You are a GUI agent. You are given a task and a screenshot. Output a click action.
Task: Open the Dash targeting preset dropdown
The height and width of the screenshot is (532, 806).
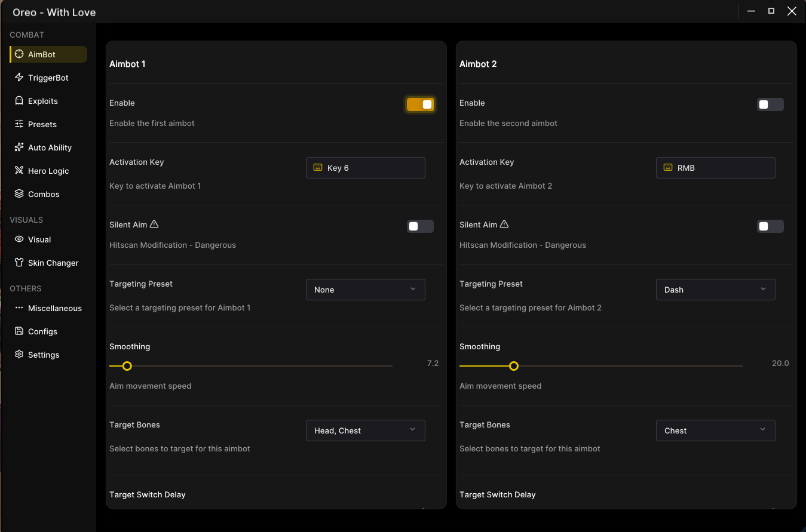[716, 290]
